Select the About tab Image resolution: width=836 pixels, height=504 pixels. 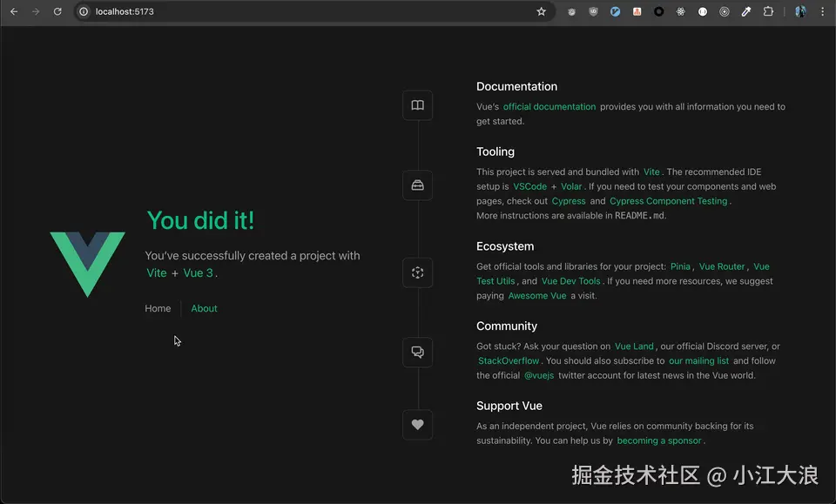(x=203, y=308)
